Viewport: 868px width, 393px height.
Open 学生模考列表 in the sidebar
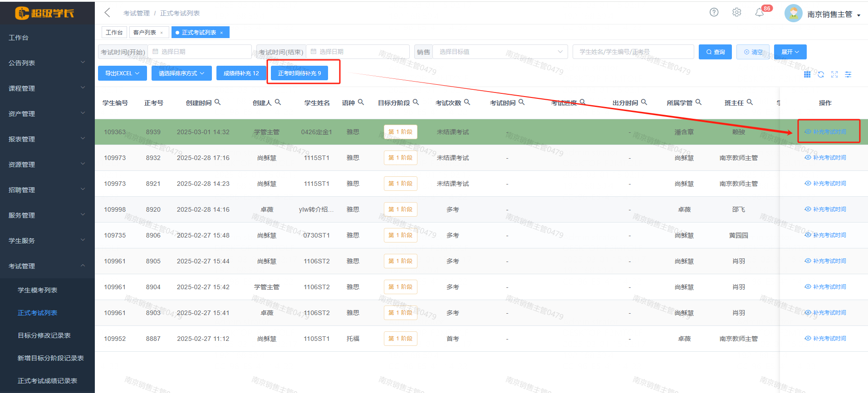[37, 290]
